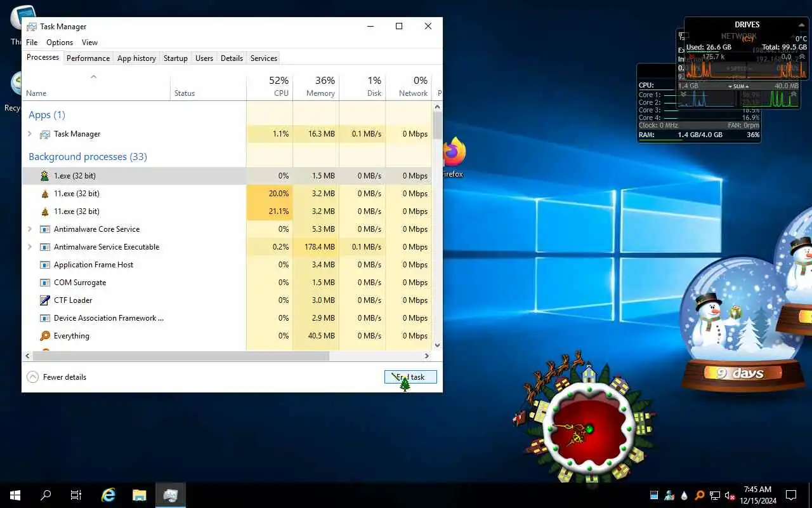Sort by the Memory column header

pos(316,87)
